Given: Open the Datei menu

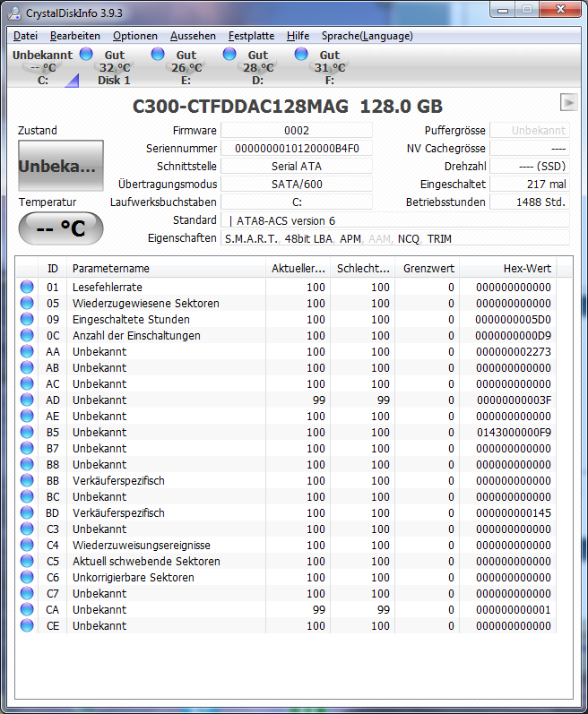Looking at the screenshot, I should pos(25,36).
